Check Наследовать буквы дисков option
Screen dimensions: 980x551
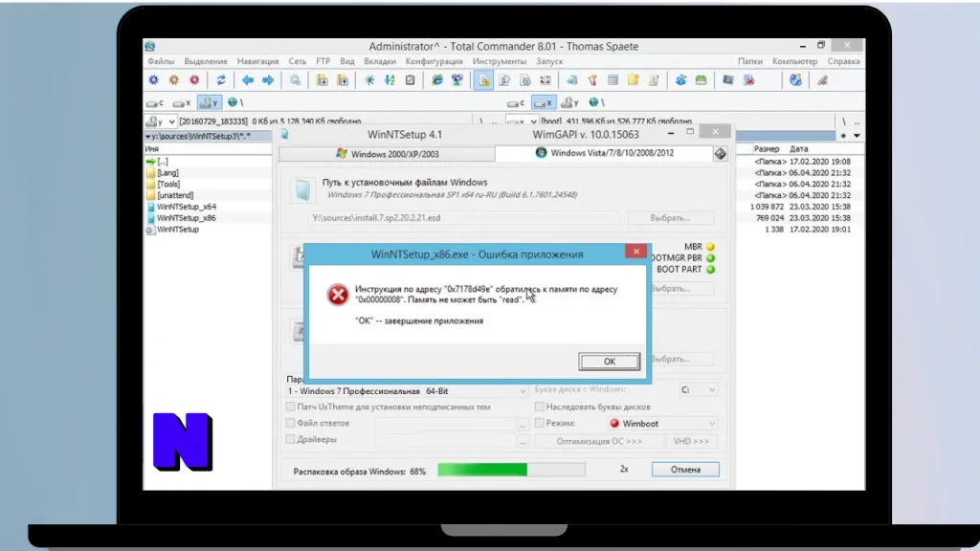(x=540, y=407)
